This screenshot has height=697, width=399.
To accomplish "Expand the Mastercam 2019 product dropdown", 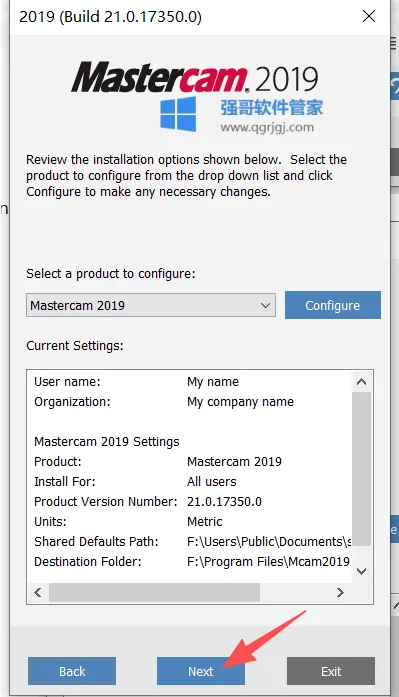I will coord(151,305).
